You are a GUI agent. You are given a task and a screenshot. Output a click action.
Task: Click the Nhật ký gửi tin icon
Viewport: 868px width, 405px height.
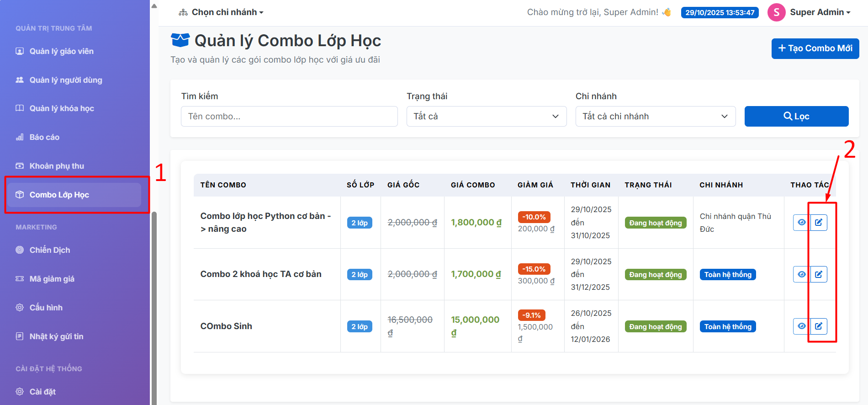[x=20, y=336]
